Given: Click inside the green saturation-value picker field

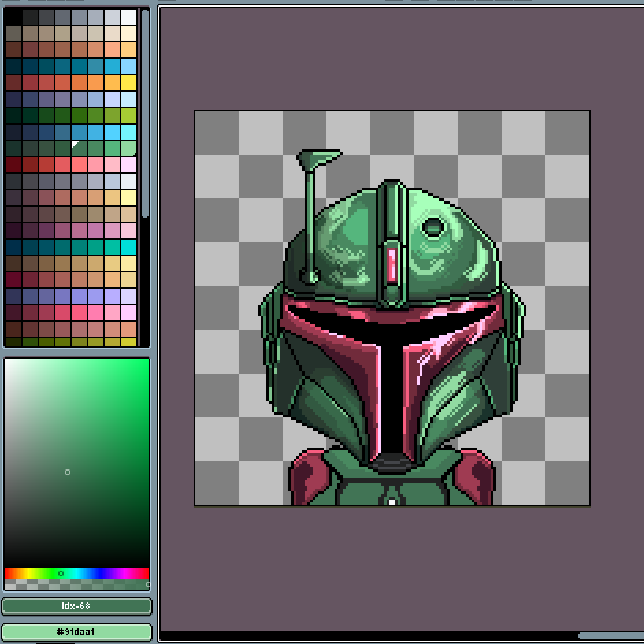Looking at the screenshot, I should [77, 463].
